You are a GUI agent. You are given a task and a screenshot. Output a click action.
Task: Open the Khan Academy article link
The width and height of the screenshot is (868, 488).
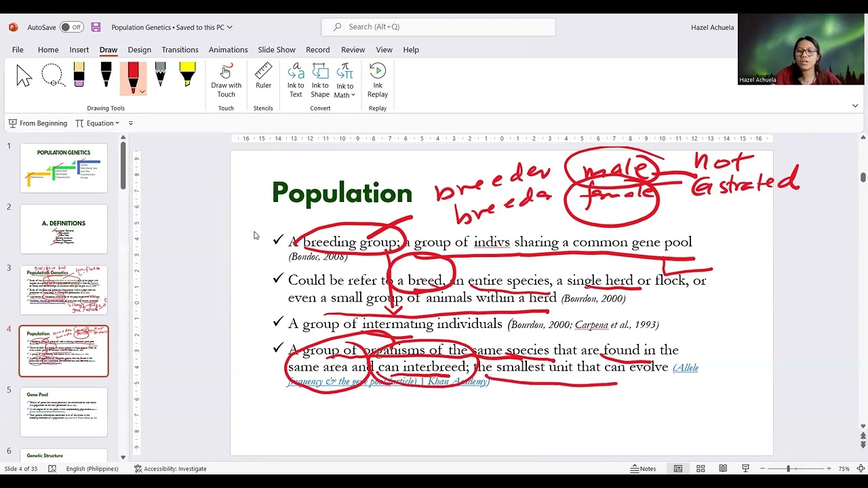pos(492,375)
